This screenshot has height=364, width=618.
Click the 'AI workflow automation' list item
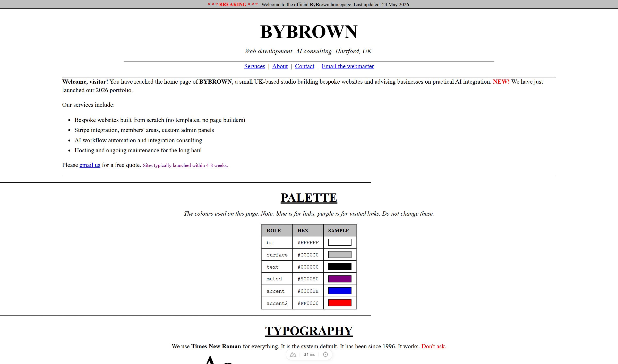point(138,140)
